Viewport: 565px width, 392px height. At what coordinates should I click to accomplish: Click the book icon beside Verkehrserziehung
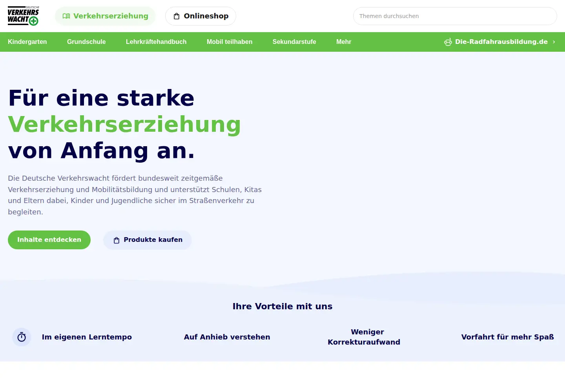point(66,16)
